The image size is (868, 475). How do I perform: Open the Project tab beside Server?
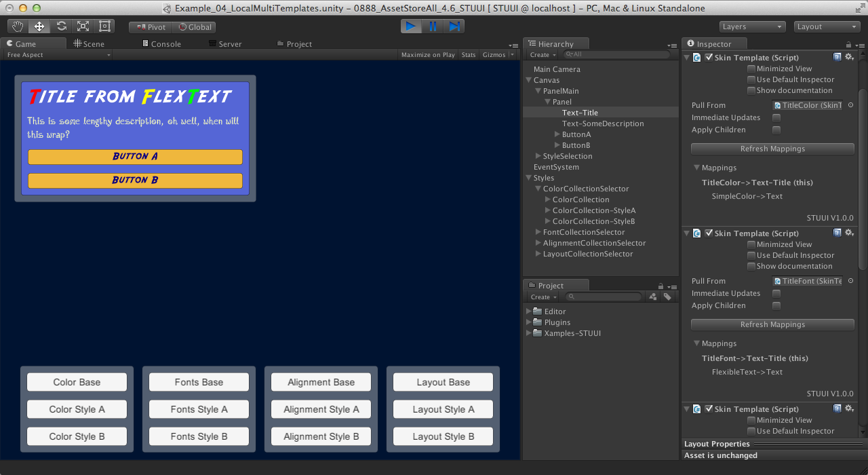point(294,43)
